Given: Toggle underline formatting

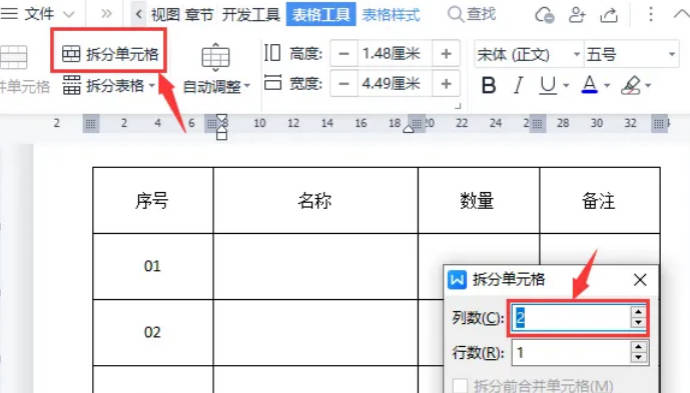Looking at the screenshot, I should pos(548,85).
